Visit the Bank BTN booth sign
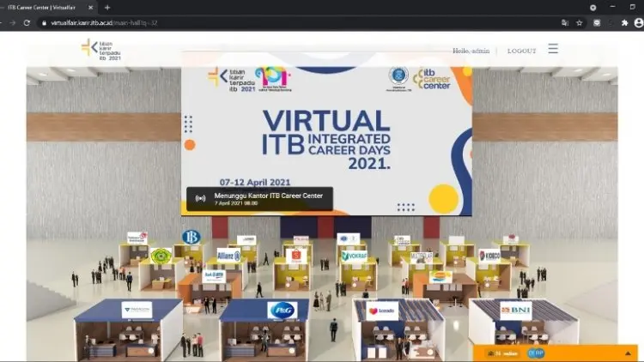The width and height of the screenshot is (644, 362). coord(214,276)
